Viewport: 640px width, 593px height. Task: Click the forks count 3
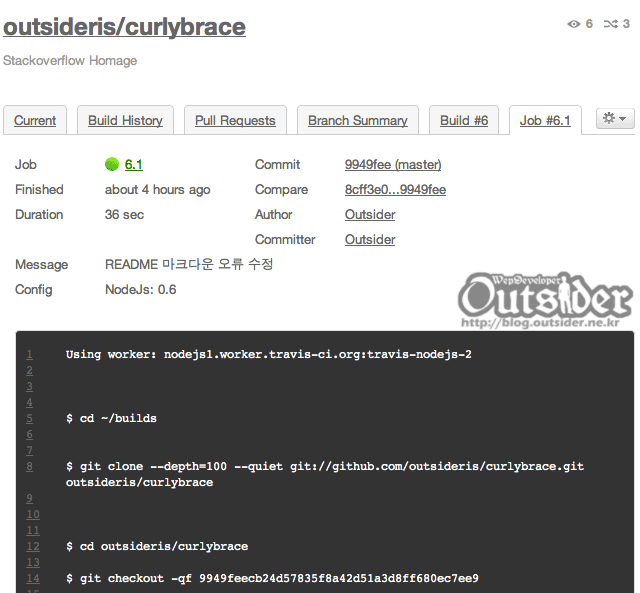point(626,24)
